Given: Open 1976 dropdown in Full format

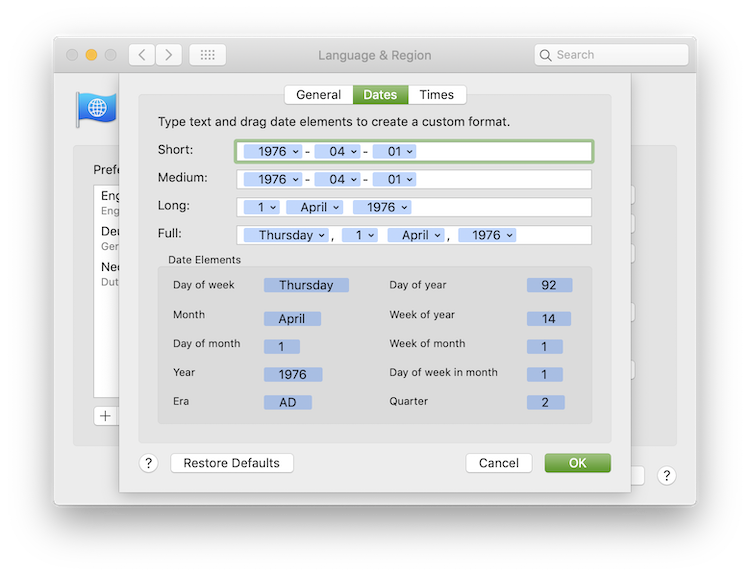Looking at the screenshot, I should [x=487, y=235].
